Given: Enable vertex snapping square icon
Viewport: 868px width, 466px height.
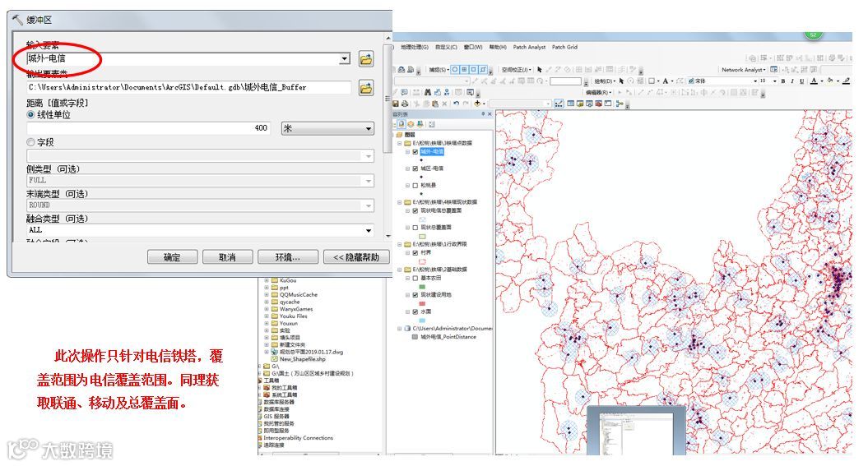Looking at the screenshot, I should (x=473, y=69).
